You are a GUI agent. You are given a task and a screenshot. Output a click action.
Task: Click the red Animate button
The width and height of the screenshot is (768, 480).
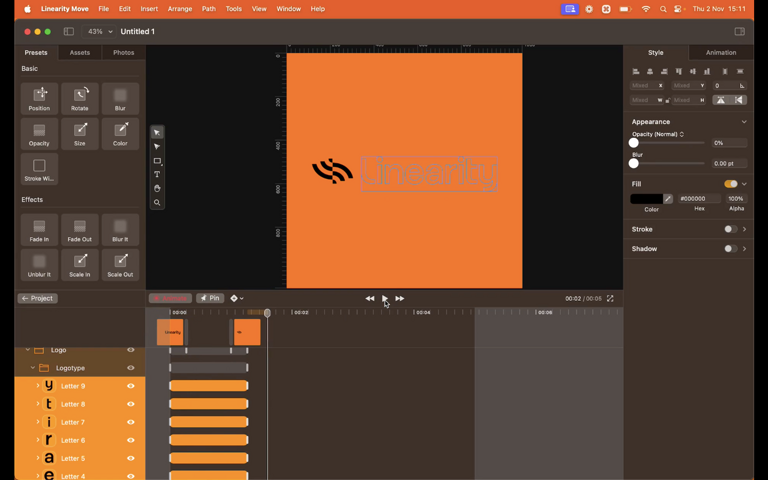pos(170,298)
